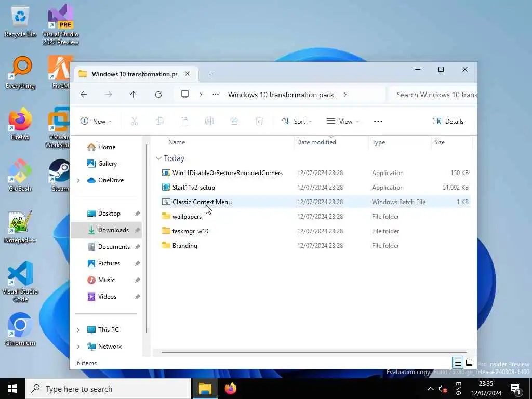Click the Delete trash icon

(x=259, y=121)
